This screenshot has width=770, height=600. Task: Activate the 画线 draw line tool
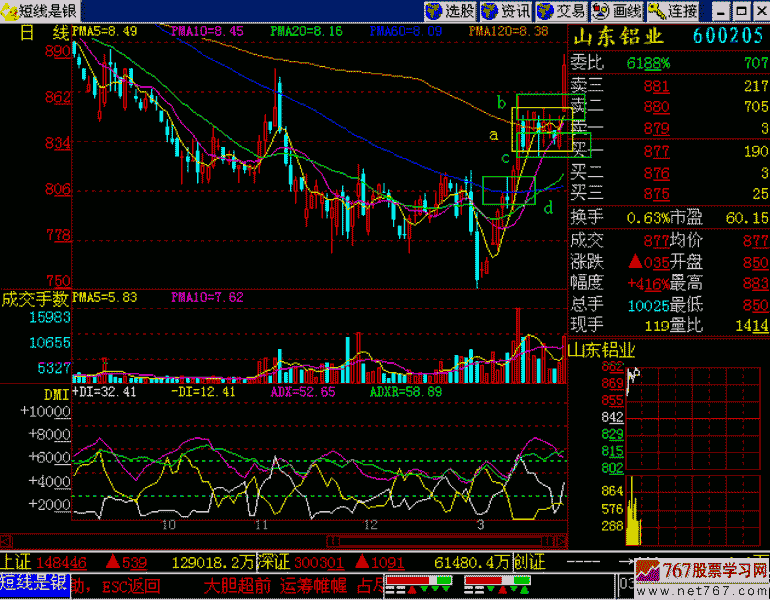[616, 11]
